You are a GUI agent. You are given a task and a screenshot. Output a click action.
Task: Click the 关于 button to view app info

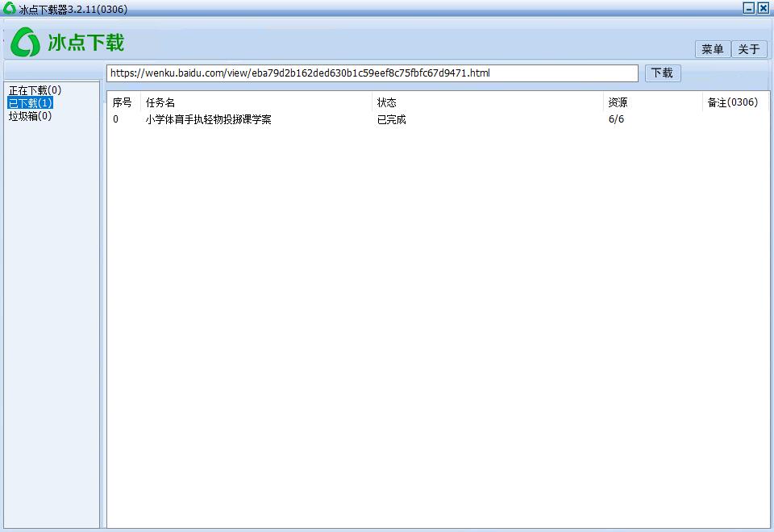pyautogui.click(x=749, y=49)
